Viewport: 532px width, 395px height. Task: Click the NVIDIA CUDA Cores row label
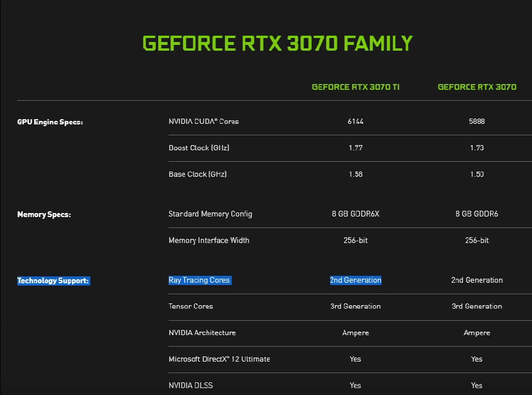(x=204, y=121)
